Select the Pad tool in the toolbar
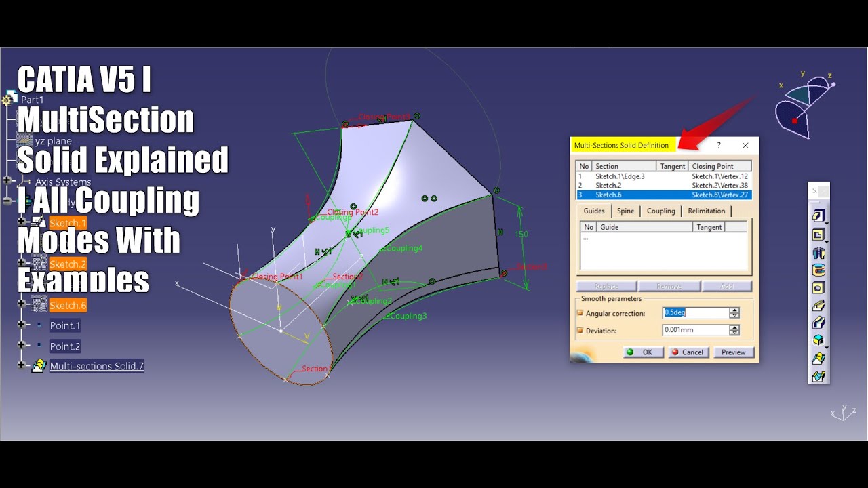Viewport: 868px width, 488px height. [818, 216]
